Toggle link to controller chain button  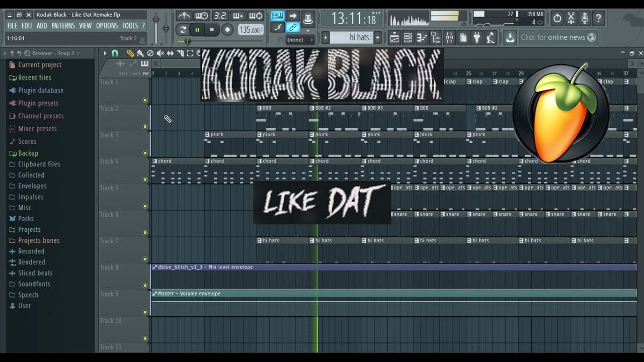pos(293,28)
